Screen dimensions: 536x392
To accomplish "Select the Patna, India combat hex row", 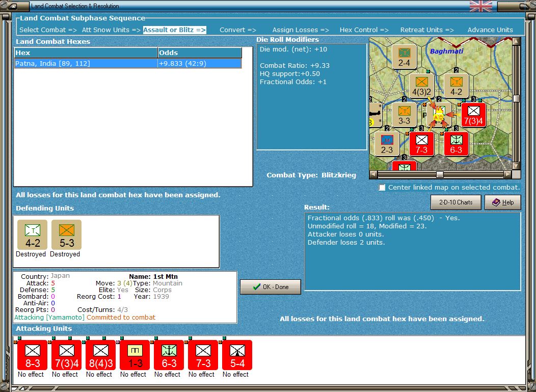I will click(x=128, y=63).
